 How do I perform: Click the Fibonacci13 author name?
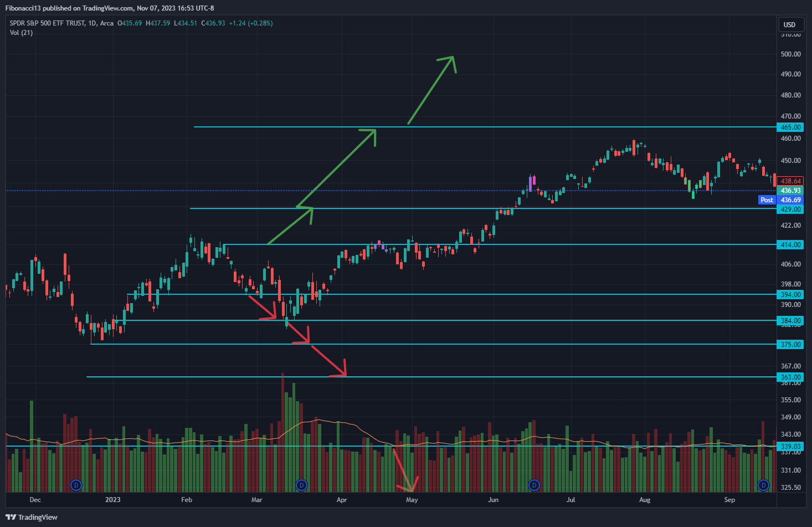coord(23,8)
